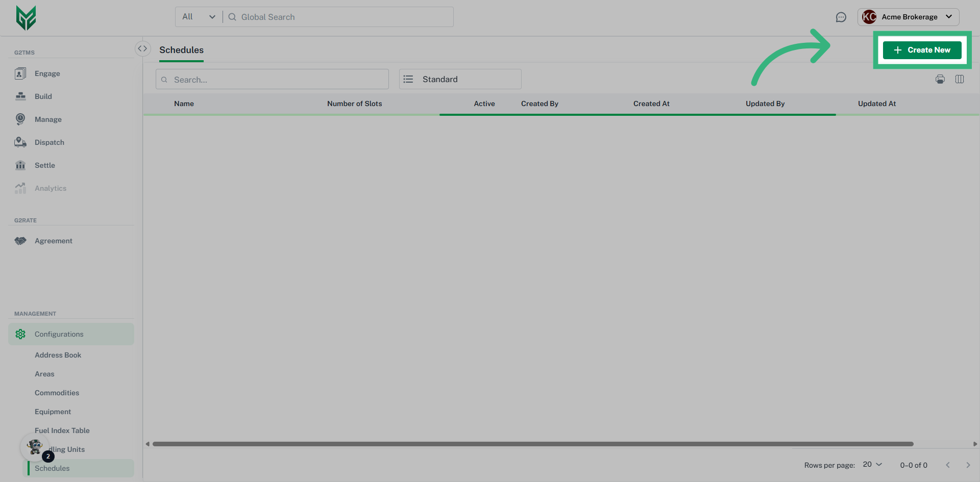Image resolution: width=980 pixels, height=482 pixels.
Task: Open Dispatch from the sidebar
Action: tap(49, 142)
